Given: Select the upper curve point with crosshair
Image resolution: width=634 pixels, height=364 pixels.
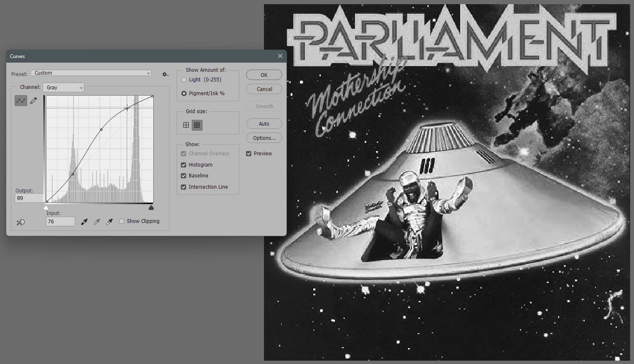Looking at the screenshot, I should (127, 109).
